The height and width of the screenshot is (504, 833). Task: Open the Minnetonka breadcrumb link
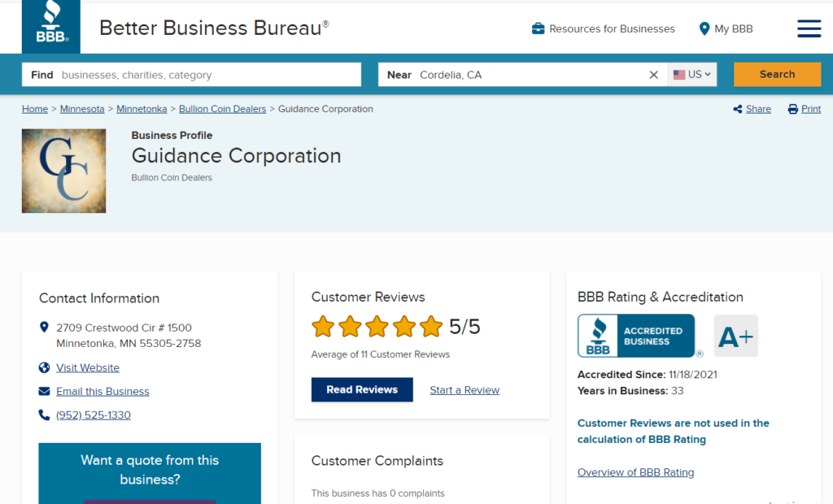click(x=142, y=109)
